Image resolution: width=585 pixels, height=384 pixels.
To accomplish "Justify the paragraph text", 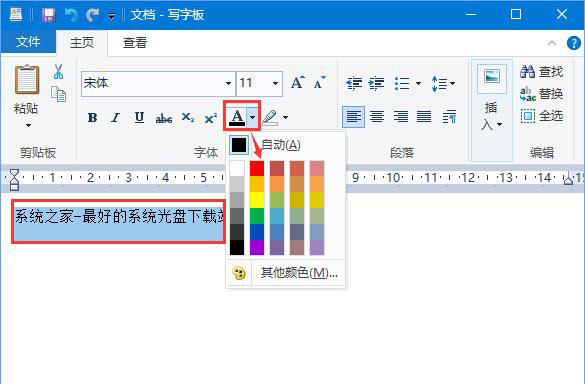I will click(x=424, y=117).
